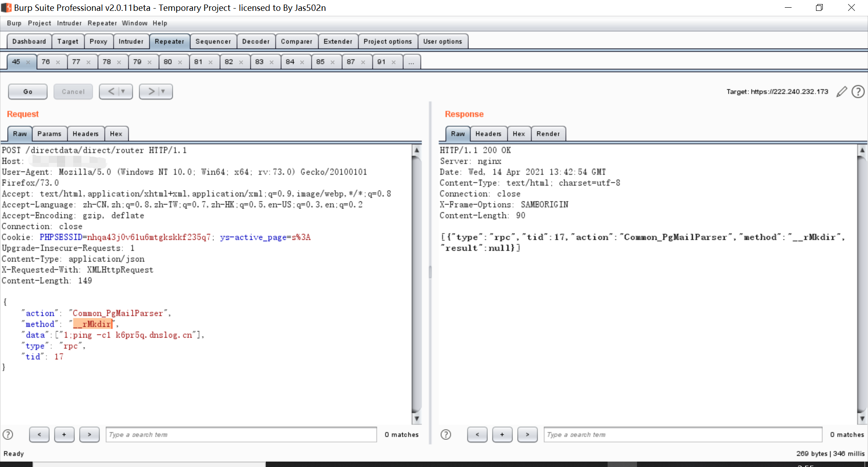Go to previous request search match
This screenshot has height=467, width=868.
coord(39,434)
